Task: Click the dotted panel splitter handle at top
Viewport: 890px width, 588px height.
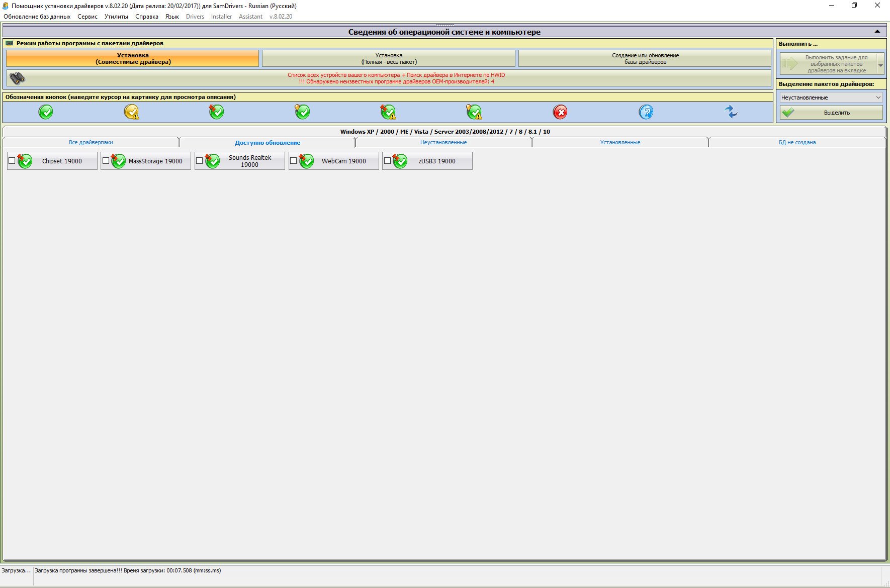Action: 444,25
